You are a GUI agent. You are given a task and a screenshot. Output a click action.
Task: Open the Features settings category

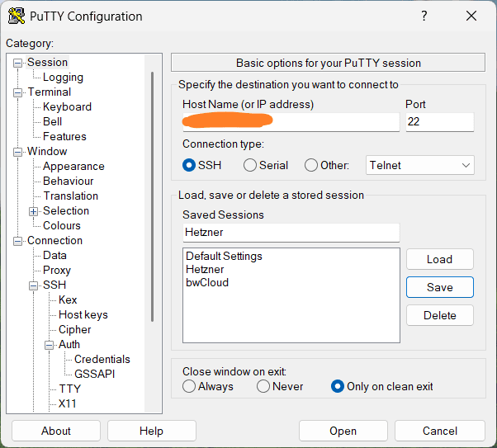coord(64,137)
